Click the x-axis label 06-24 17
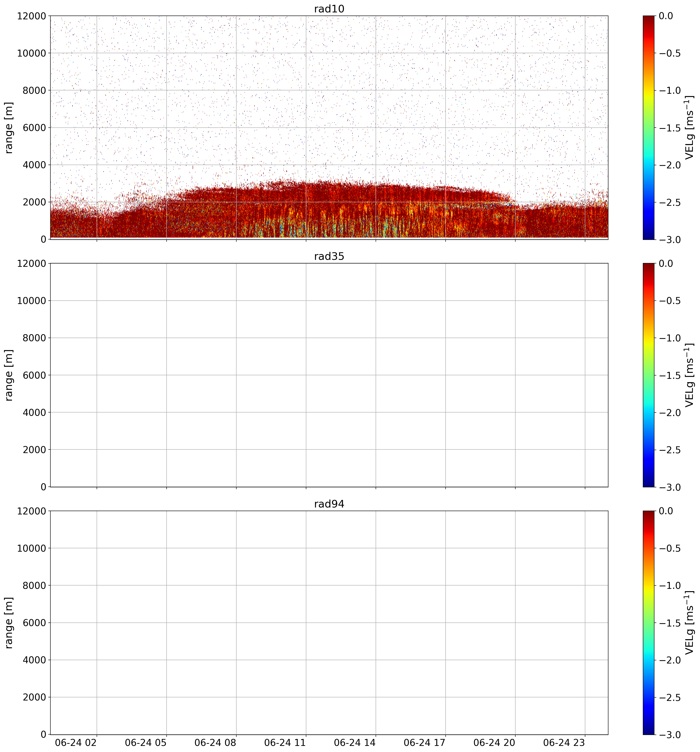The width and height of the screenshot is (700, 752). [424, 743]
